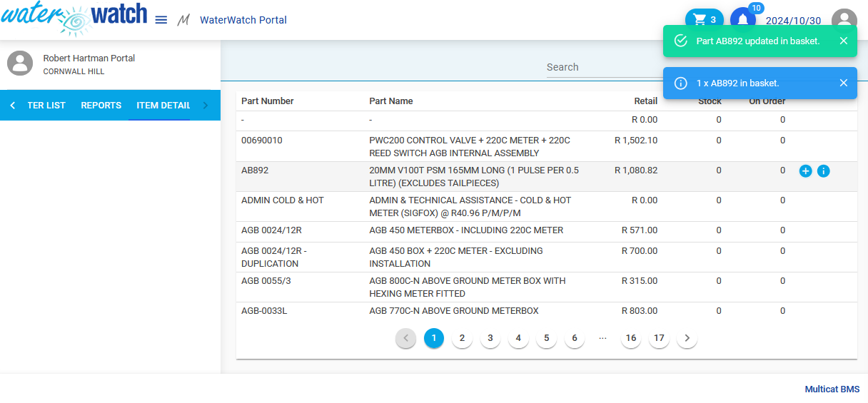Screen dimensions: 868x403
Task: Click the ADMIN COLD & HOT row
Action: [x=547, y=207]
